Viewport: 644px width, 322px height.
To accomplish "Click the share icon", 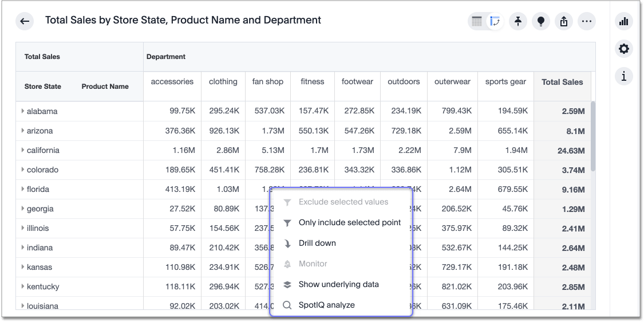I will coord(564,21).
